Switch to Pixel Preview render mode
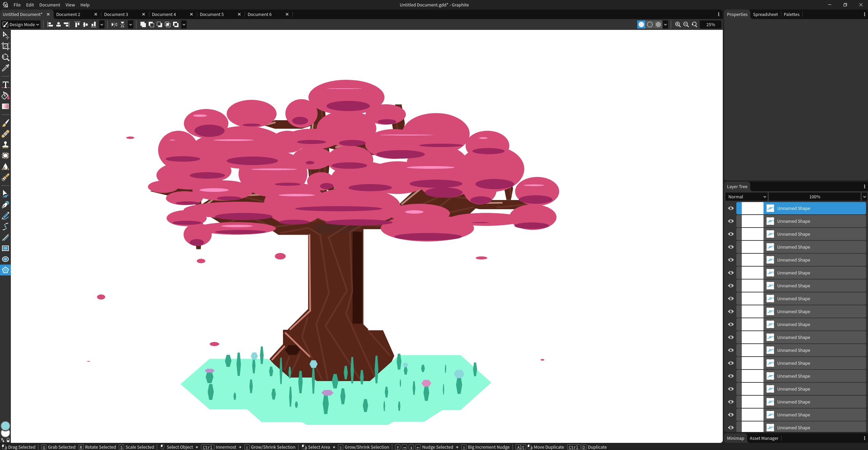This screenshot has height=450, width=868. click(x=658, y=24)
